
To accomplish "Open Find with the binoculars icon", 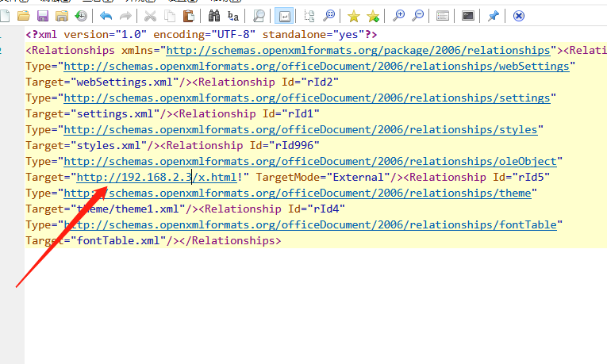I will [x=213, y=16].
